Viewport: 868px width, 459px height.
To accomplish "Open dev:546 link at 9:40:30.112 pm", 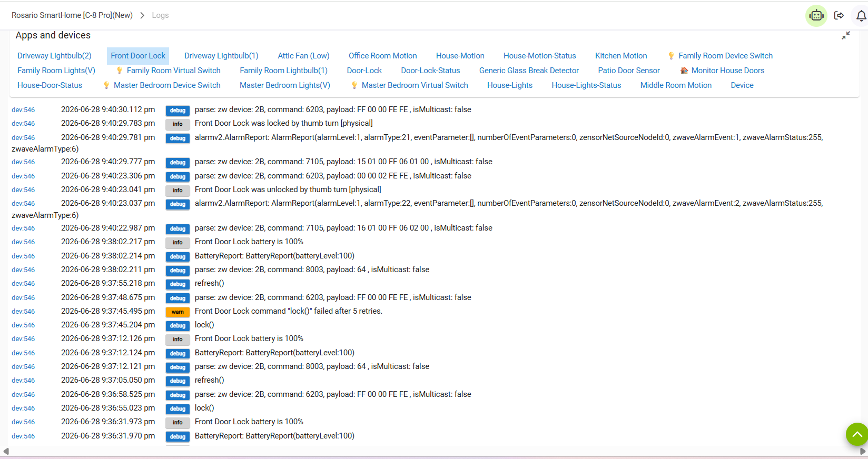I will coord(23,110).
